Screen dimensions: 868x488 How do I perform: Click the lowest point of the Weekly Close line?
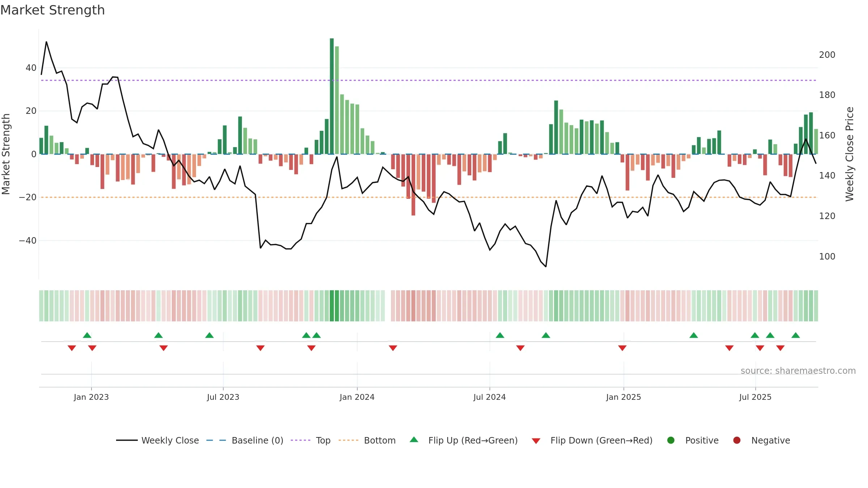coord(546,266)
